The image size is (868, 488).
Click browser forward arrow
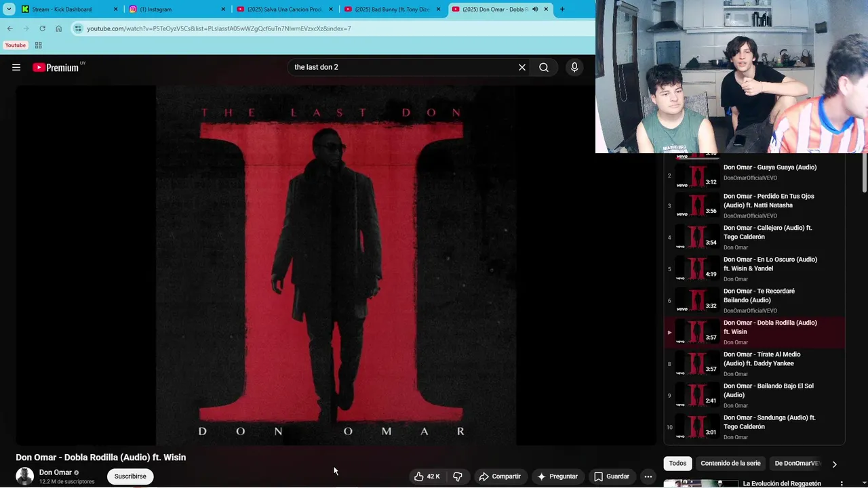(26, 28)
